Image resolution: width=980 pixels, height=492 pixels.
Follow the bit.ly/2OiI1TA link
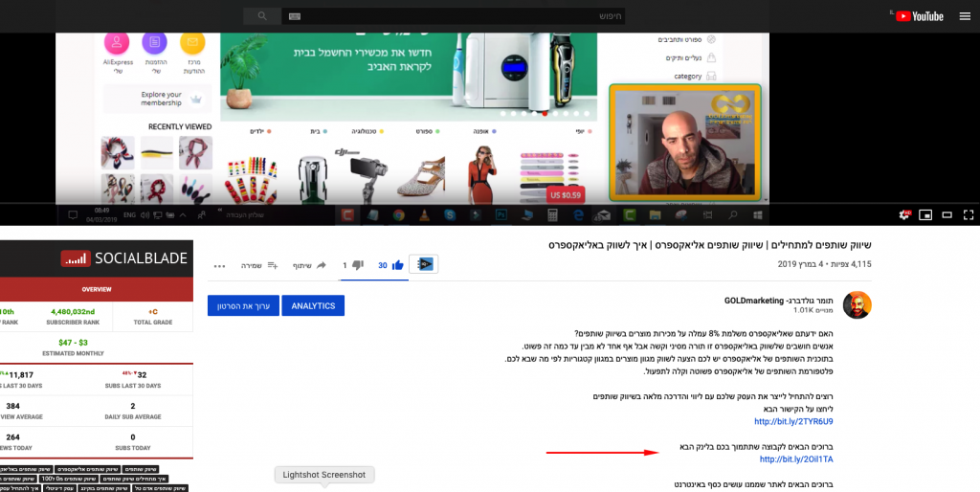pyautogui.click(x=796, y=458)
